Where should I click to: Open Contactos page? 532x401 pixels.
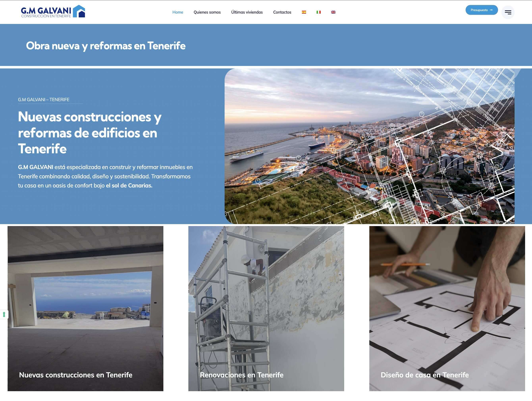click(282, 12)
